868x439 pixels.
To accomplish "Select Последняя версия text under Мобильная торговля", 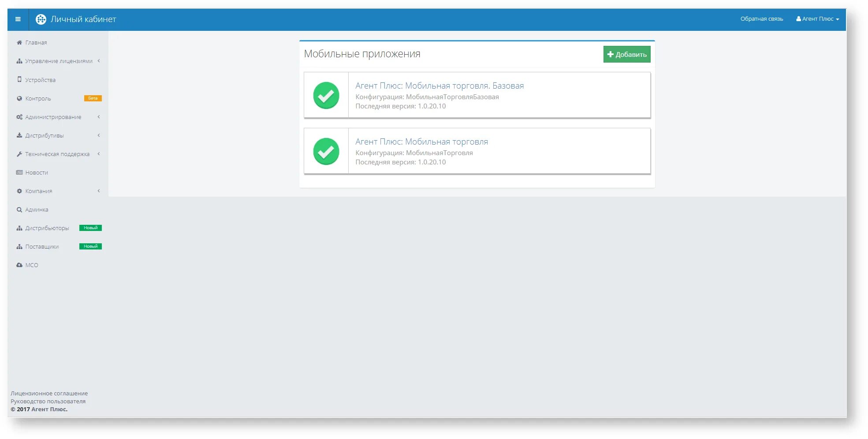I will point(401,162).
